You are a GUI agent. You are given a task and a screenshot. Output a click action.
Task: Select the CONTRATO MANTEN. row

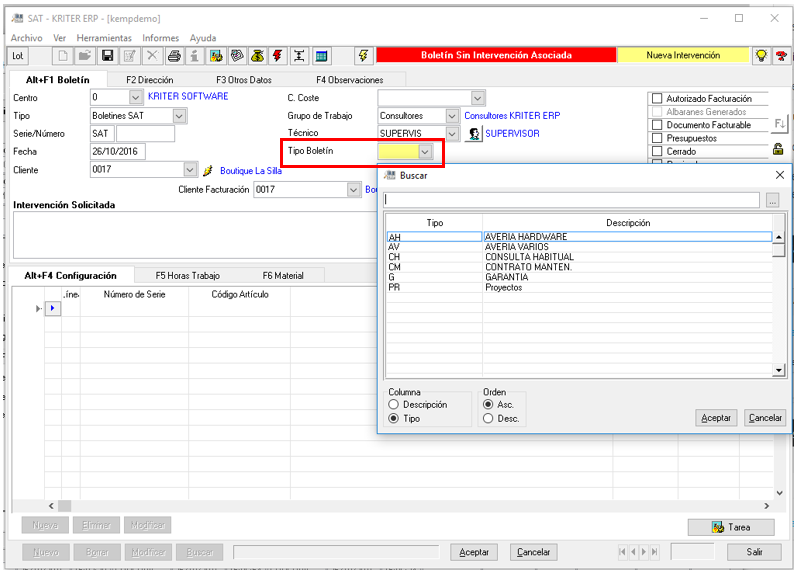click(579, 267)
